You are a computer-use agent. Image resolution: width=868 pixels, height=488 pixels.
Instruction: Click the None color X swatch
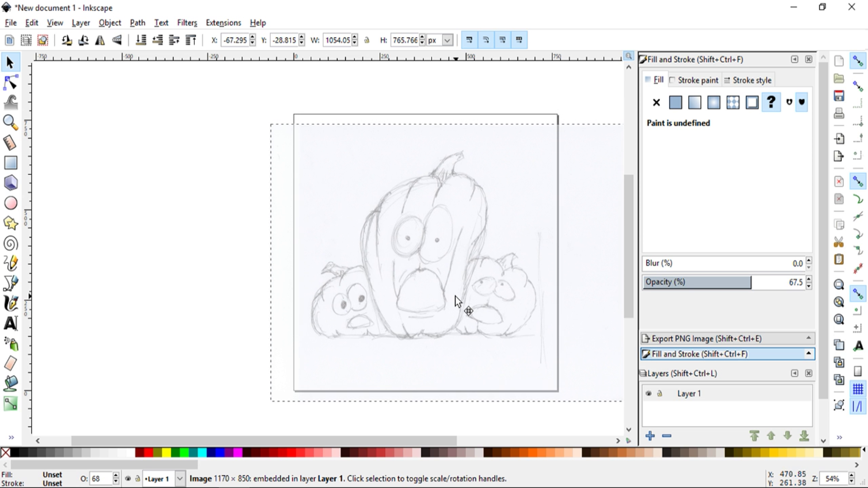5,452
